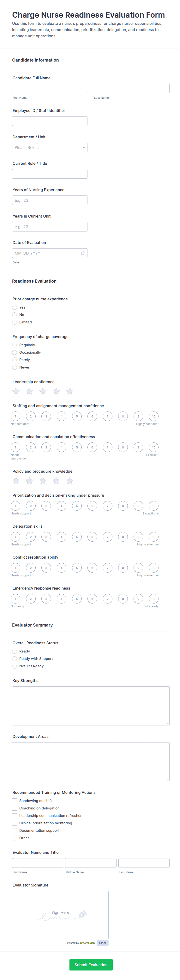
Task: Click the Submit Evaluation button
Action: click(91, 964)
